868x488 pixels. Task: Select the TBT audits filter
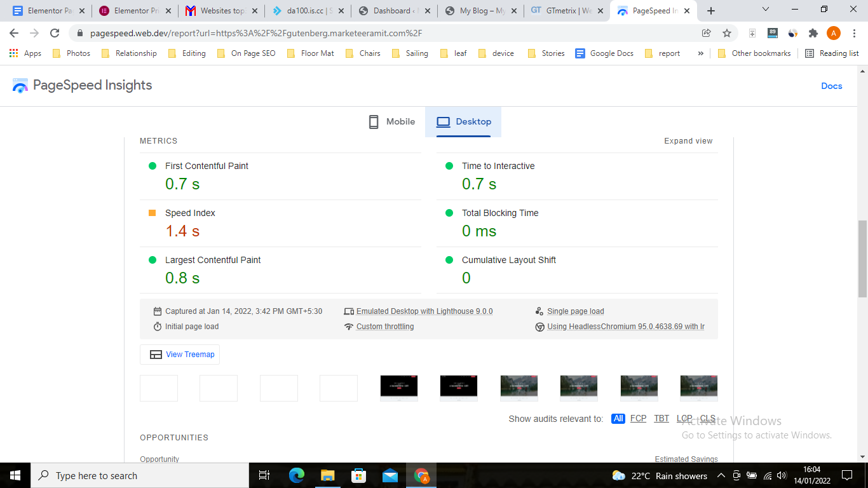click(x=661, y=419)
